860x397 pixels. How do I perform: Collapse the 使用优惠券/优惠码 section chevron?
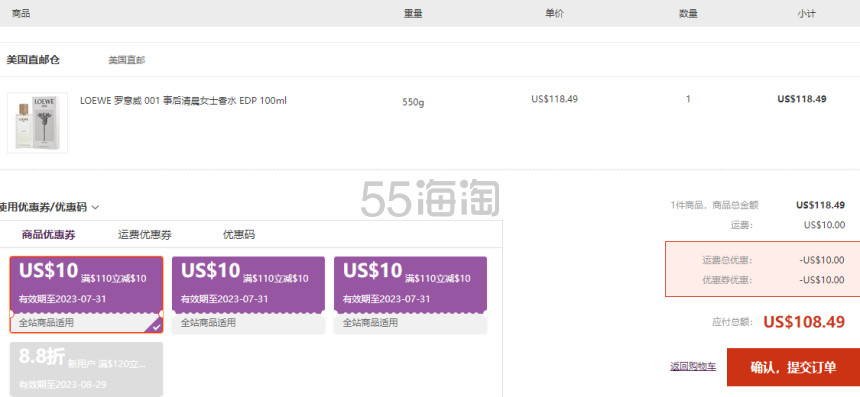click(95, 207)
